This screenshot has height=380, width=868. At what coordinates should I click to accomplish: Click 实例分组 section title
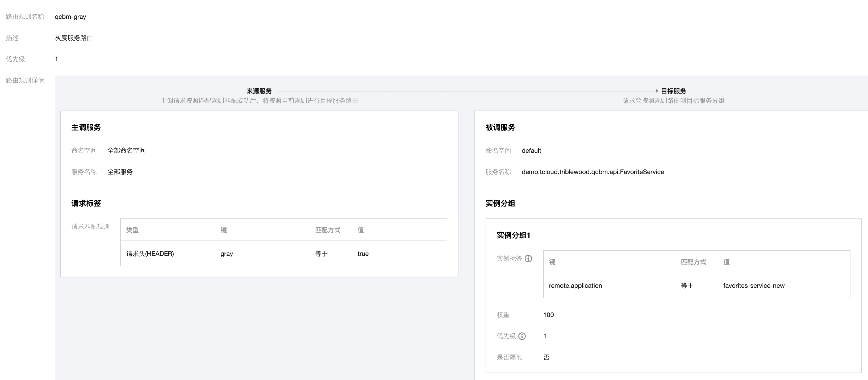coord(500,203)
